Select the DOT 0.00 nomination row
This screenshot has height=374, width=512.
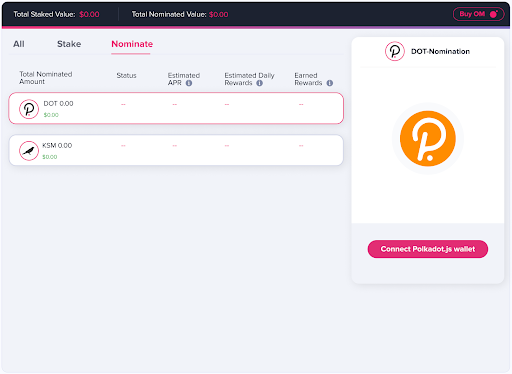176,108
